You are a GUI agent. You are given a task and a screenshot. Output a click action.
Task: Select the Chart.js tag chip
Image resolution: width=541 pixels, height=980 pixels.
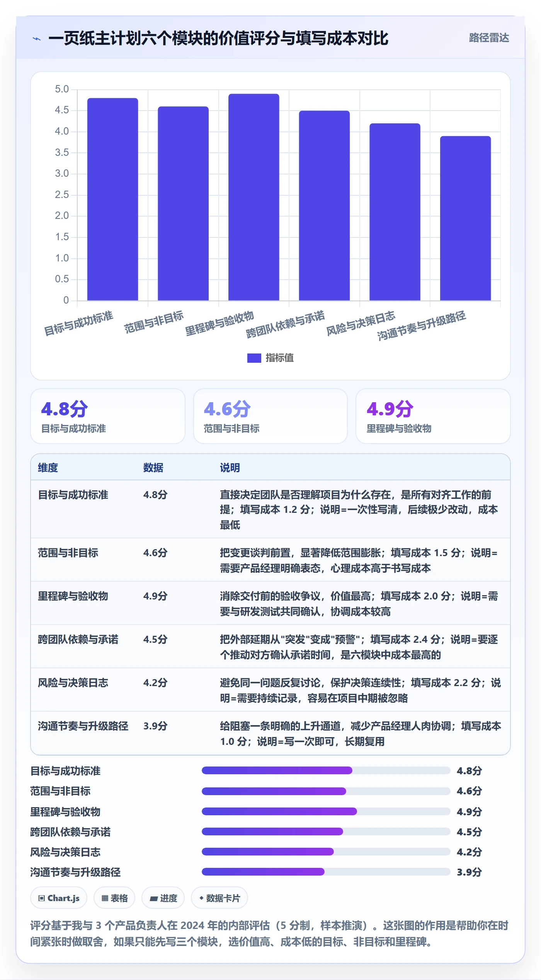tap(59, 898)
